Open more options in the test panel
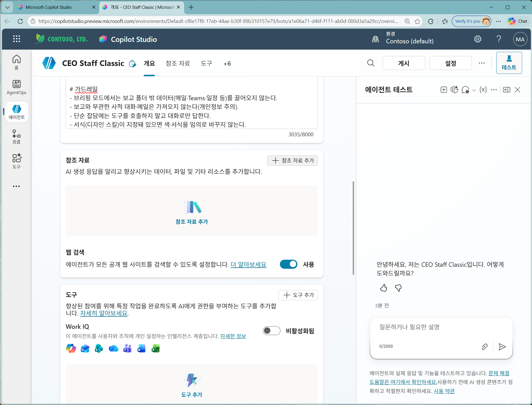This screenshot has height=405, width=532. click(x=494, y=90)
